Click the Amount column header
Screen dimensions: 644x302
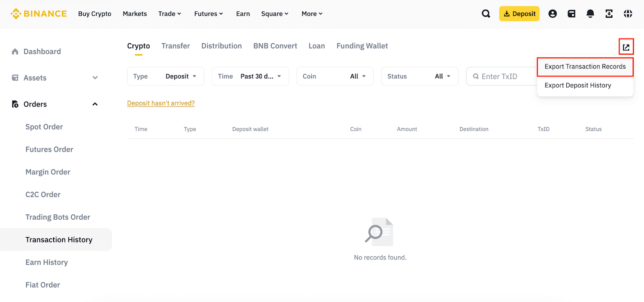pyautogui.click(x=407, y=129)
